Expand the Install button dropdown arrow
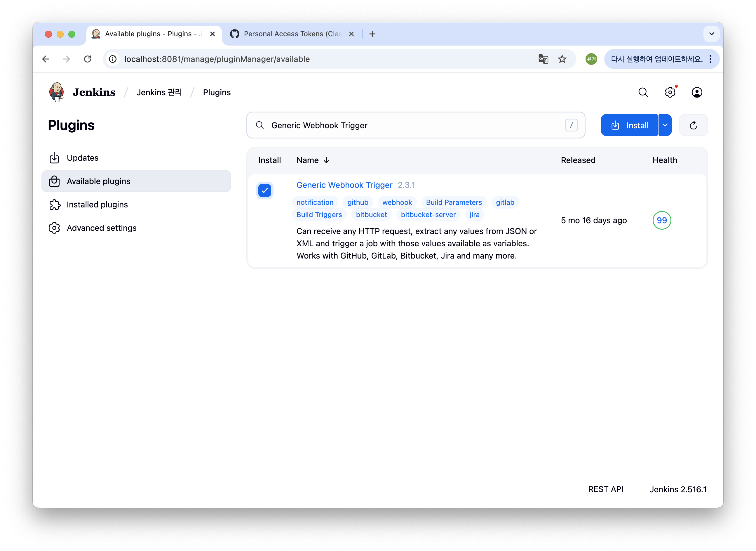The image size is (756, 551). pyautogui.click(x=665, y=125)
